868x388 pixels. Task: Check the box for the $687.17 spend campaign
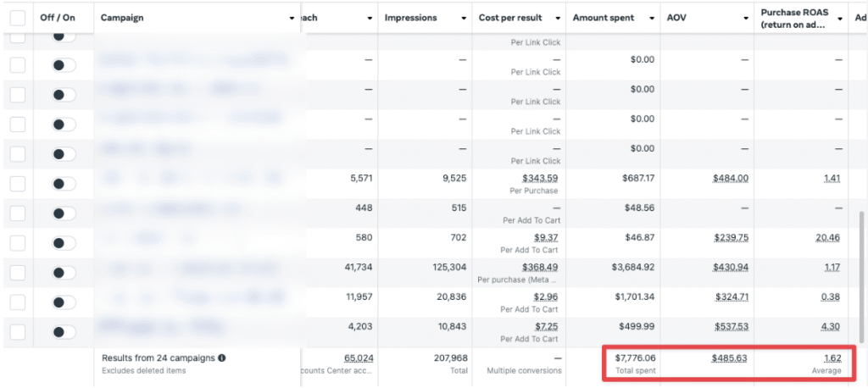point(18,184)
